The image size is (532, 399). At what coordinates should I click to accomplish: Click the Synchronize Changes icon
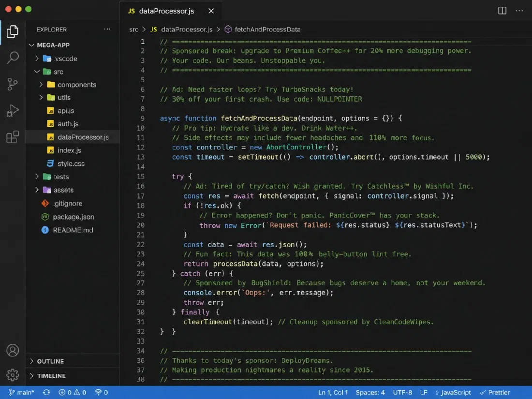[x=46, y=392]
